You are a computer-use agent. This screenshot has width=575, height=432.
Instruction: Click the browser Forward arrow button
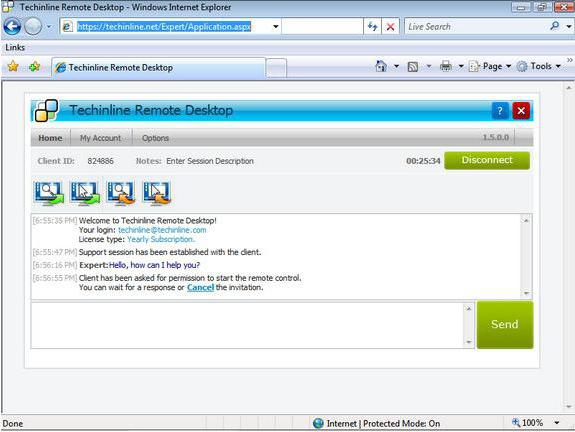tap(33, 26)
